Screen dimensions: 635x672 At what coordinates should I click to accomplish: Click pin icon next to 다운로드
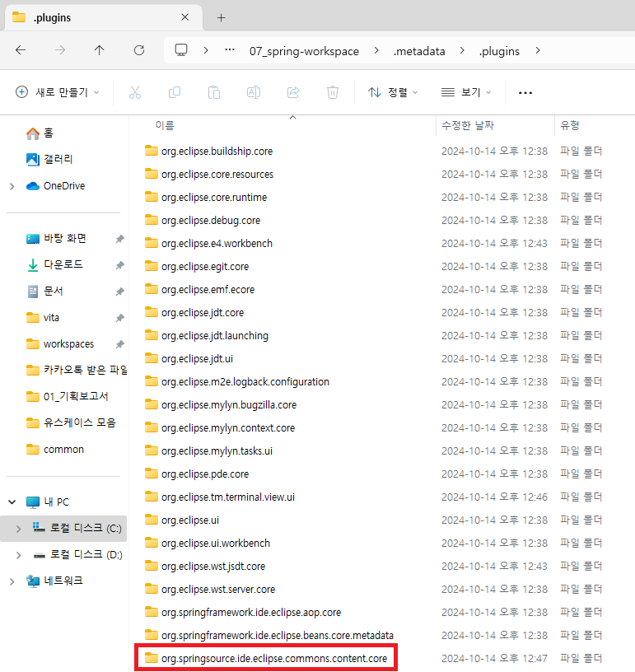click(120, 265)
